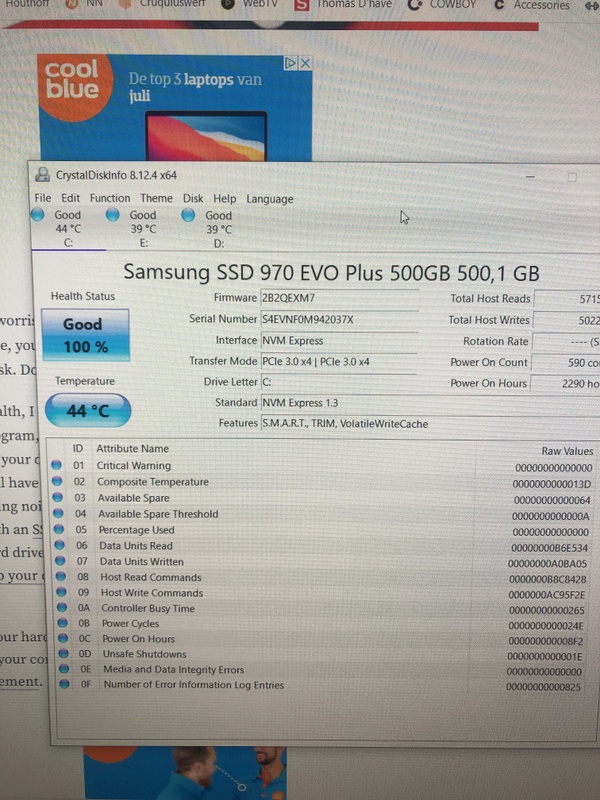Click raw value 000000000008F2
Screen dimensions: 600x800
pyautogui.click(x=545, y=641)
